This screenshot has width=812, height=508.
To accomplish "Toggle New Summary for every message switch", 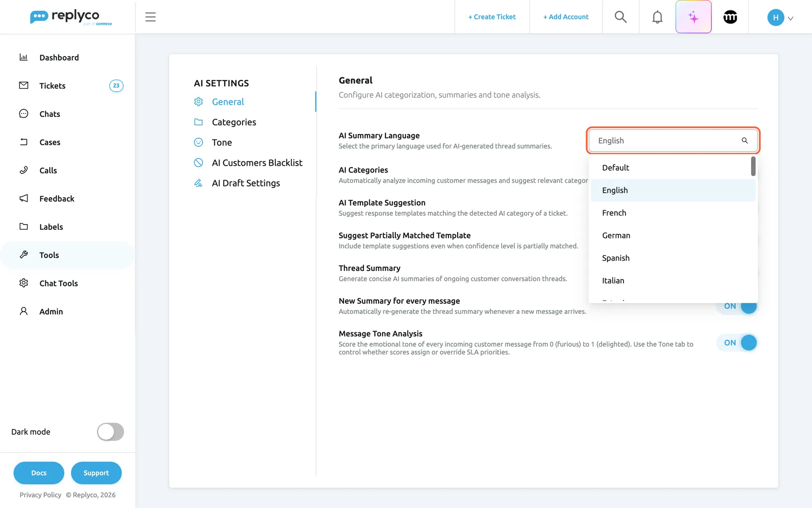I will tap(737, 306).
